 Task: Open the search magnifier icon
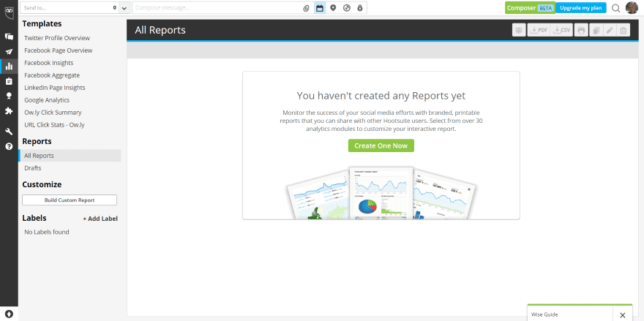615,8
